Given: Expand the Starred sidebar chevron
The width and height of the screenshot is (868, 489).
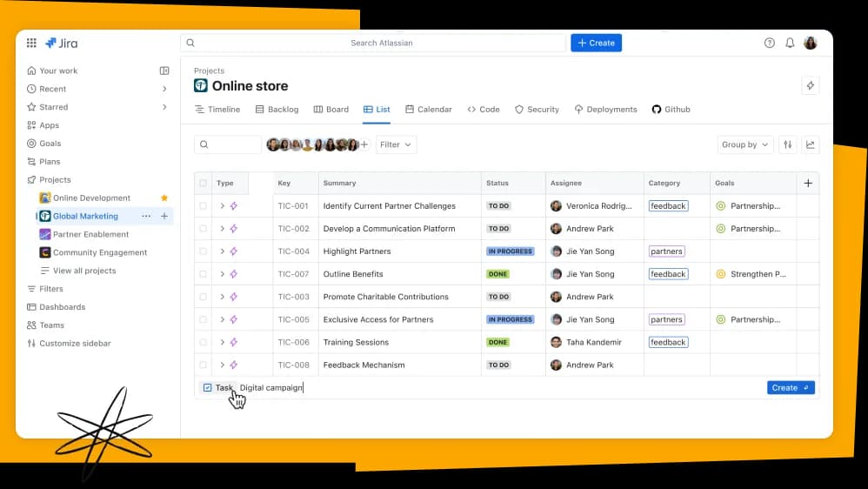Looking at the screenshot, I should point(164,107).
